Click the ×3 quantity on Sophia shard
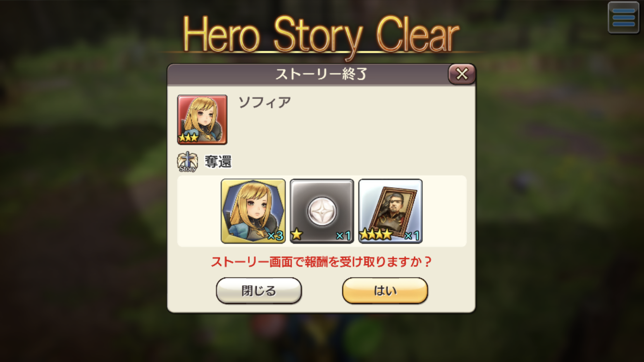 point(275,236)
